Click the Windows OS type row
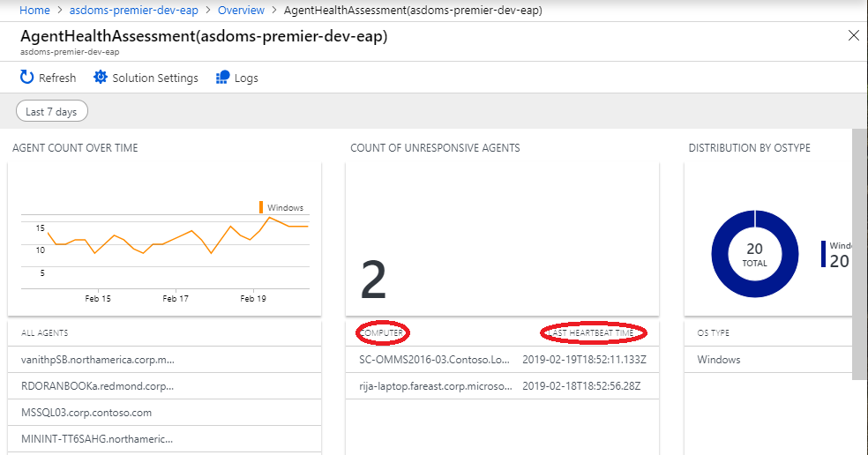The image size is (868, 455). point(767,360)
